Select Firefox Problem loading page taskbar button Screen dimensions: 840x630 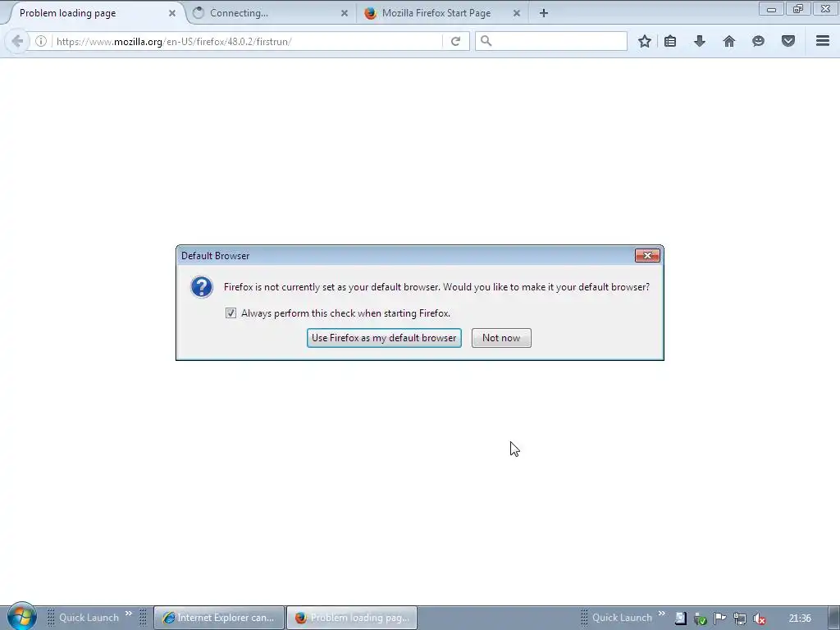pos(352,618)
